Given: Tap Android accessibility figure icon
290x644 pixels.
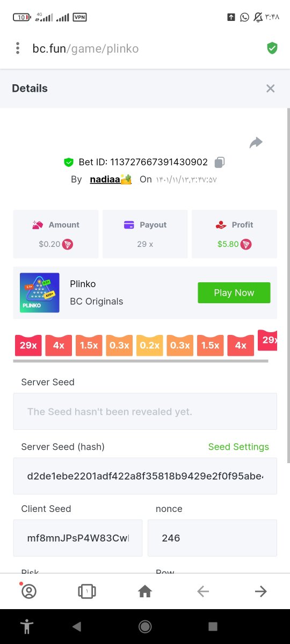Looking at the screenshot, I should 26,626.
